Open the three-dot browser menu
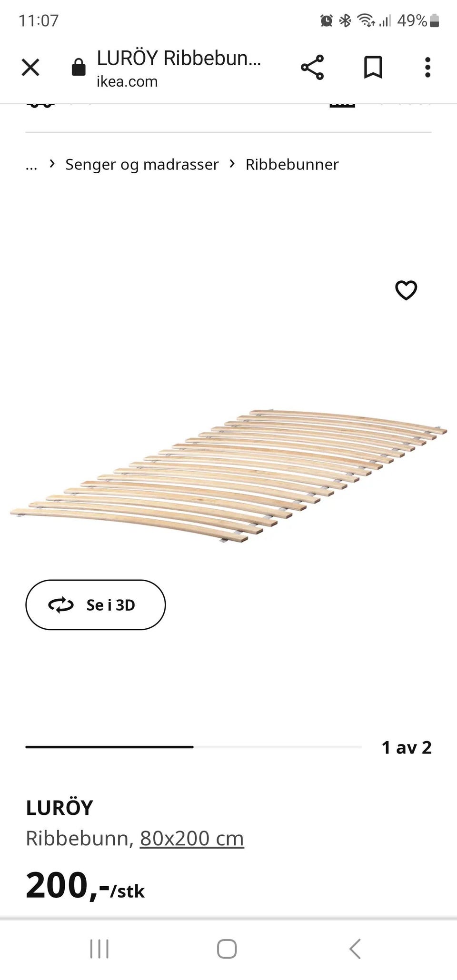 427,67
